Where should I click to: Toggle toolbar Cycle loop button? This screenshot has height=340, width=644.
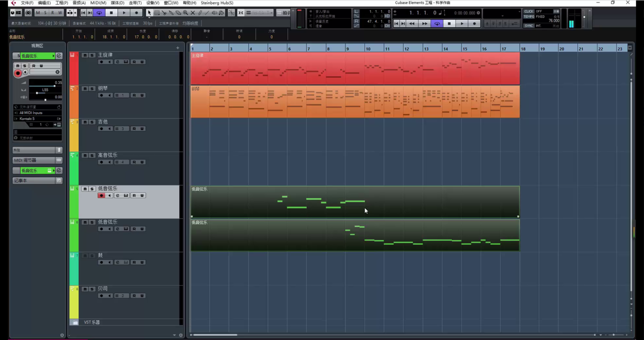(99, 13)
